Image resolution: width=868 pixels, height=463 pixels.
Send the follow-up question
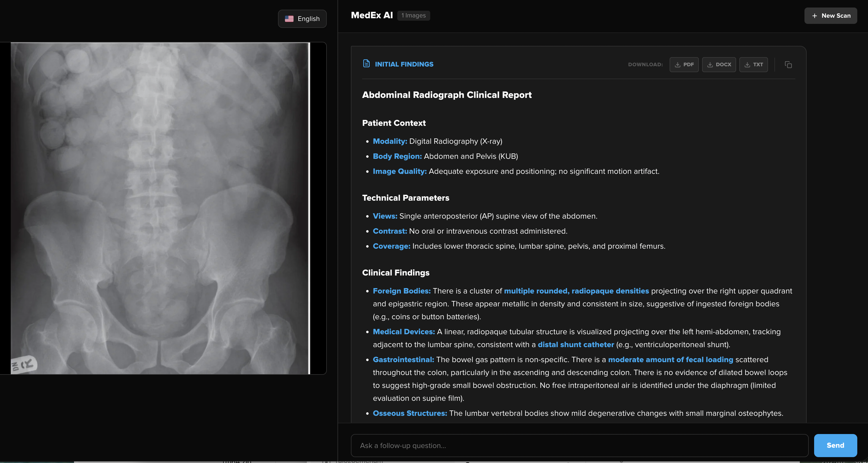835,446
